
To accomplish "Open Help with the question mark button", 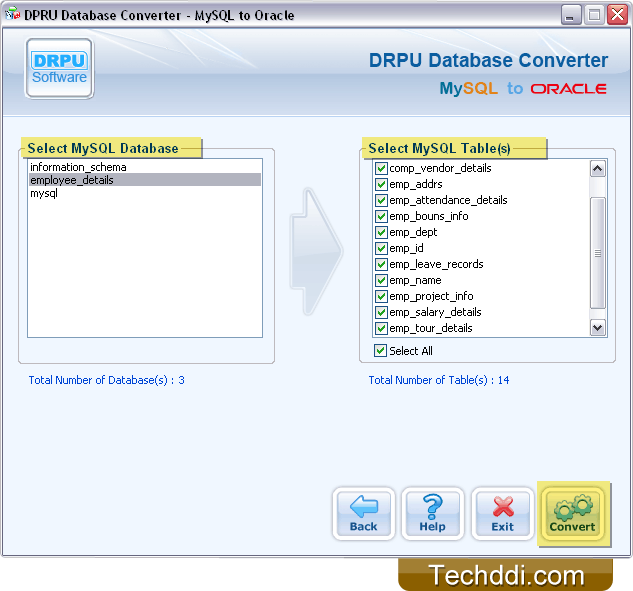I will (432, 514).
